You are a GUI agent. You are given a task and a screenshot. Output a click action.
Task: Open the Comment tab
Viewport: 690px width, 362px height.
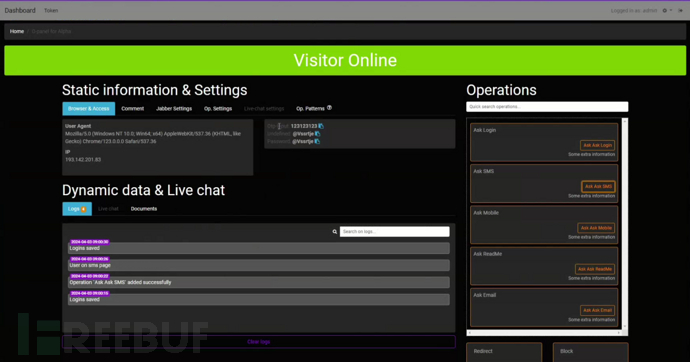(132, 109)
